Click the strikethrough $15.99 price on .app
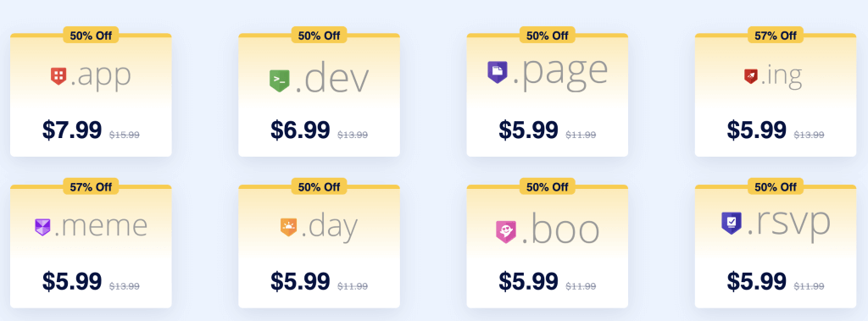 [x=125, y=135]
